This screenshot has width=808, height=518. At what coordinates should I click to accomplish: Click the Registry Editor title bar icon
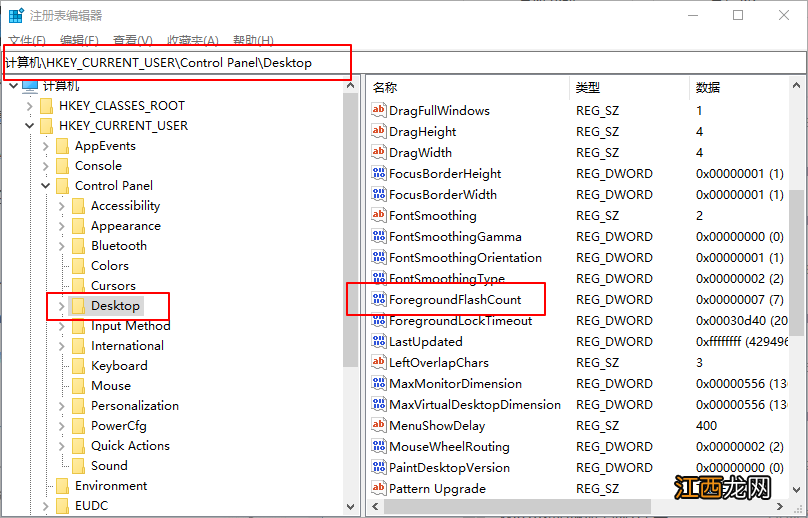coord(16,15)
